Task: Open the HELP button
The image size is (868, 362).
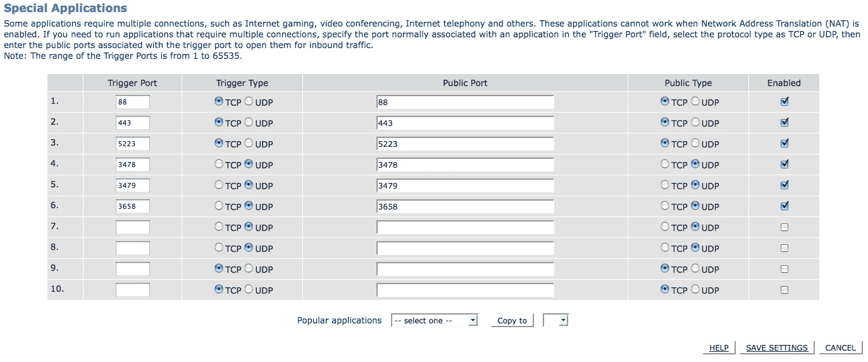Action: click(x=719, y=347)
